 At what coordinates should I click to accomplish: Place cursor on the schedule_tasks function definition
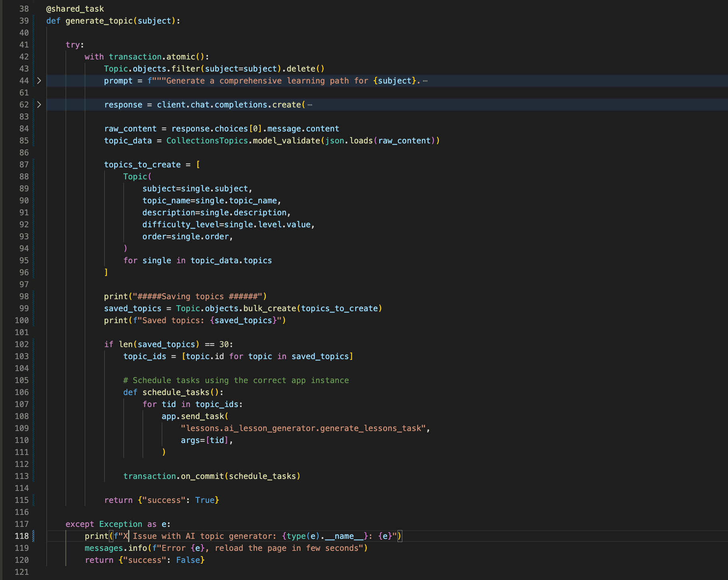176,392
